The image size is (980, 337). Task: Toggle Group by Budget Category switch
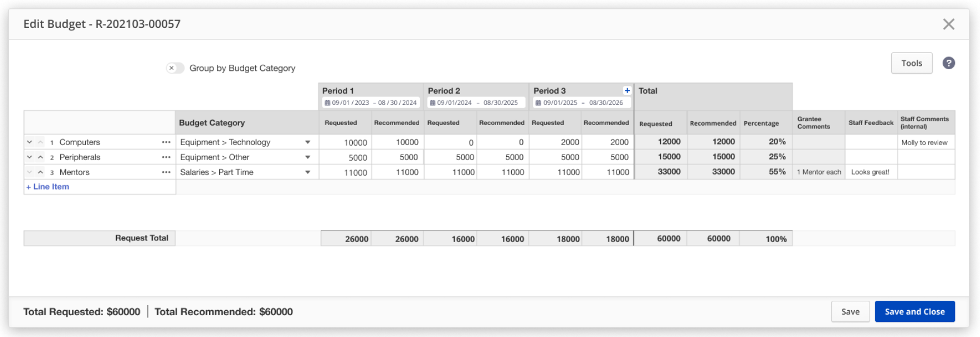coord(175,68)
